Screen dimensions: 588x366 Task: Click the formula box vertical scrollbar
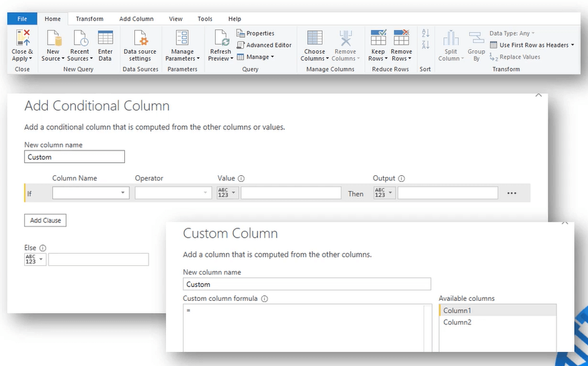tap(427, 328)
